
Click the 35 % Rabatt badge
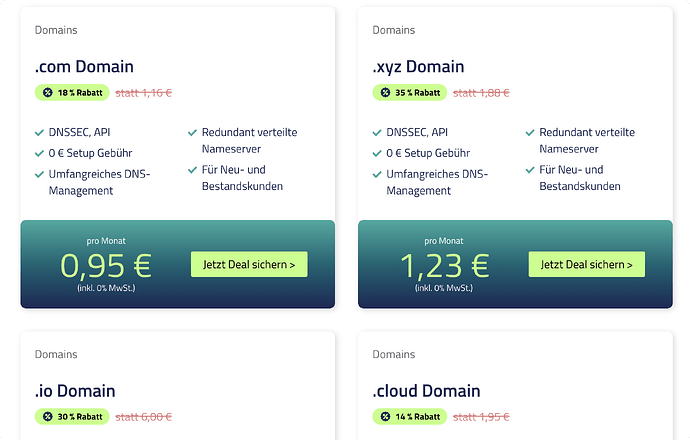[x=408, y=93]
